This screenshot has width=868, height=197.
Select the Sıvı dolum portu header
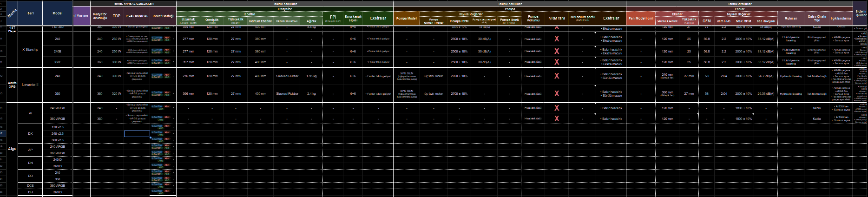click(x=582, y=18)
